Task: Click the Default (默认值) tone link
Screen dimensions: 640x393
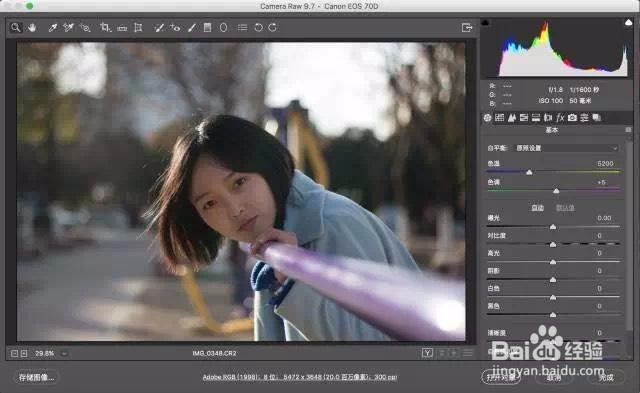Action: [565, 208]
